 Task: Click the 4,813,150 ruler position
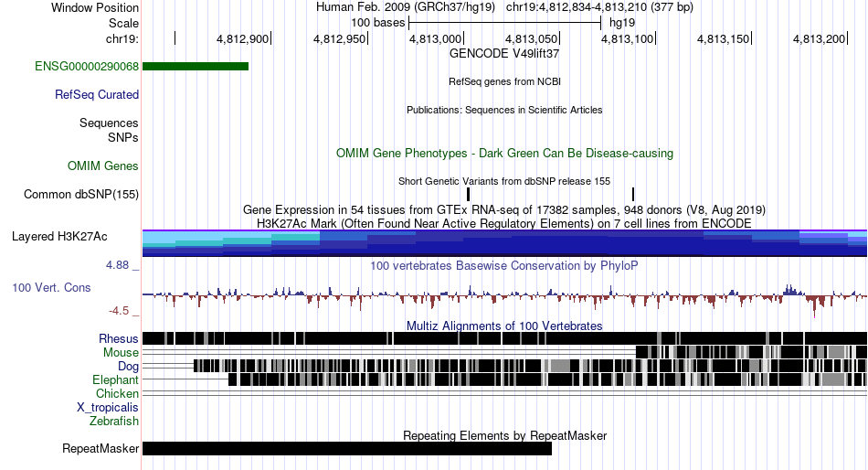click(723, 38)
